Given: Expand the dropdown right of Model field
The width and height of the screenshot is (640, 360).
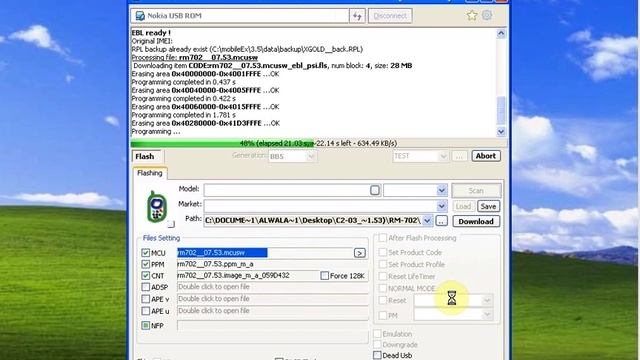Looking at the screenshot, I should pos(441,190).
